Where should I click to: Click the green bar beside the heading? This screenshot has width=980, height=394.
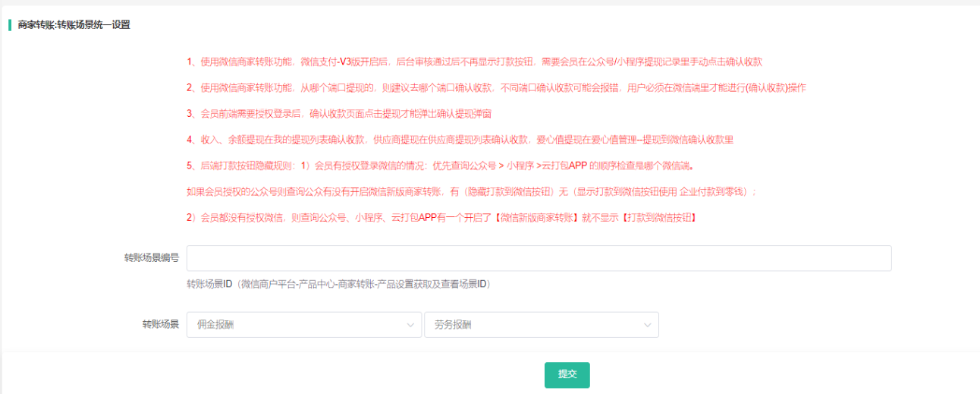(10, 25)
